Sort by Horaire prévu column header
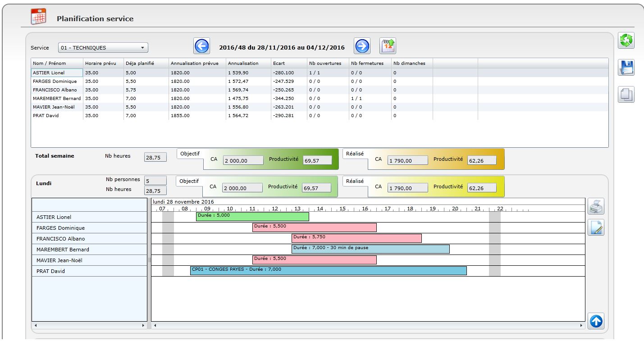Screen dimensions: 644x341 coord(103,63)
